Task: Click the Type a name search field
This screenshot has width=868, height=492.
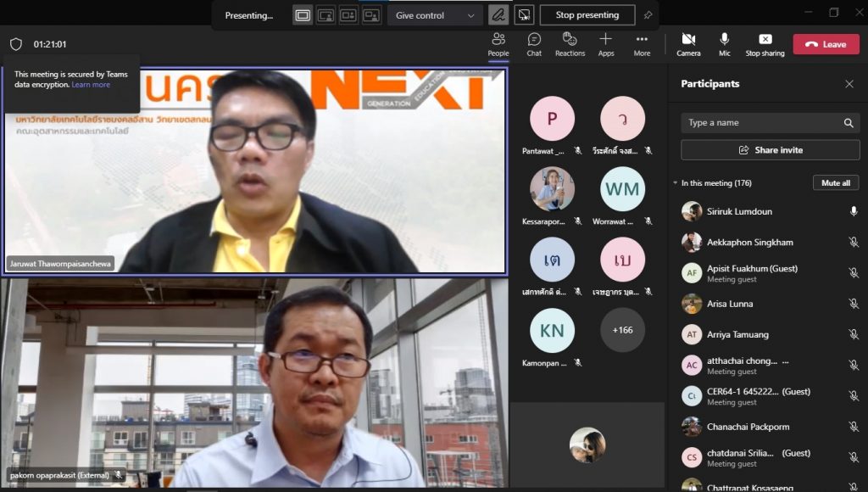Action: 763,123
